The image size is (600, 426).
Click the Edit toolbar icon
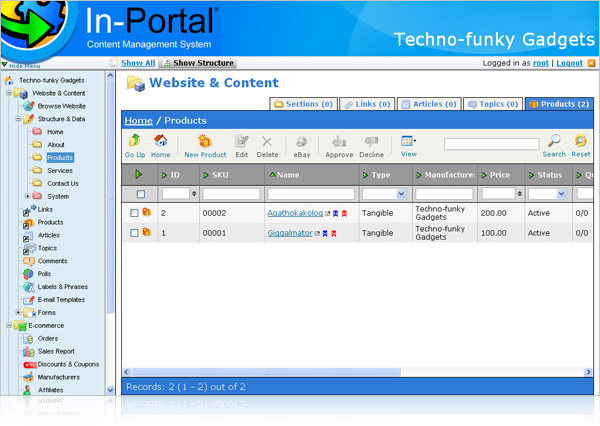[x=241, y=141]
